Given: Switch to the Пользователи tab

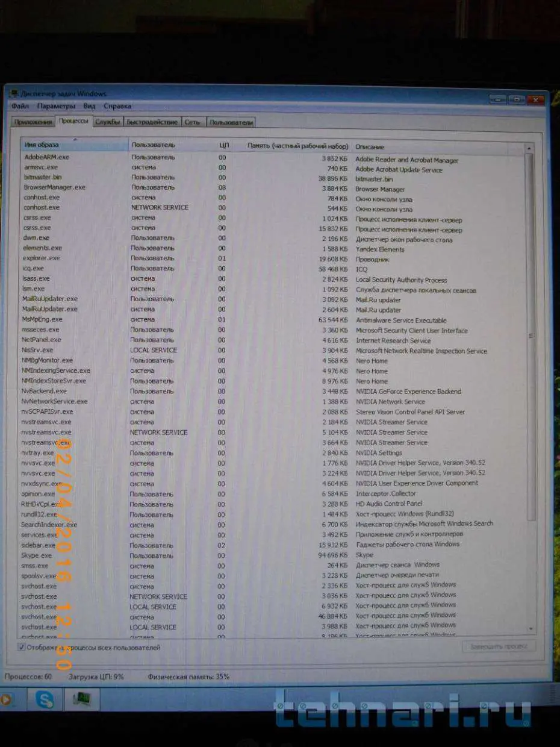Looking at the screenshot, I should pyautogui.click(x=231, y=122).
